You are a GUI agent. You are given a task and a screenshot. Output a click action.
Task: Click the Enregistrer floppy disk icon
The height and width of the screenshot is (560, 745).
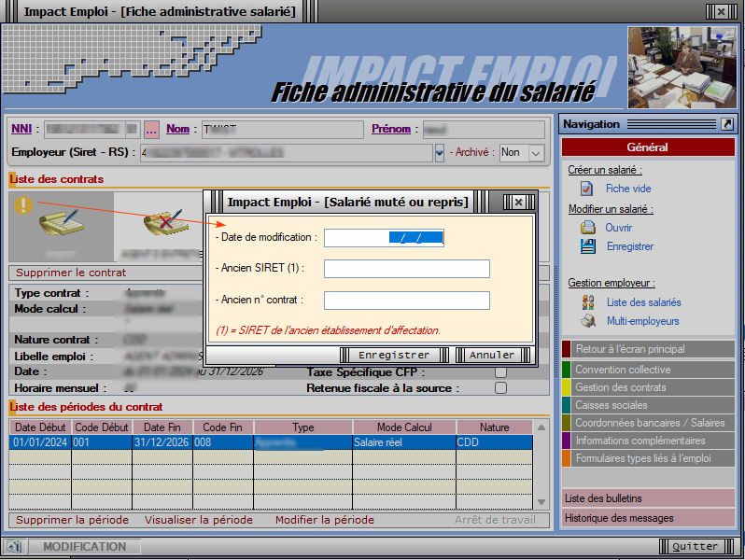tap(588, 246)
